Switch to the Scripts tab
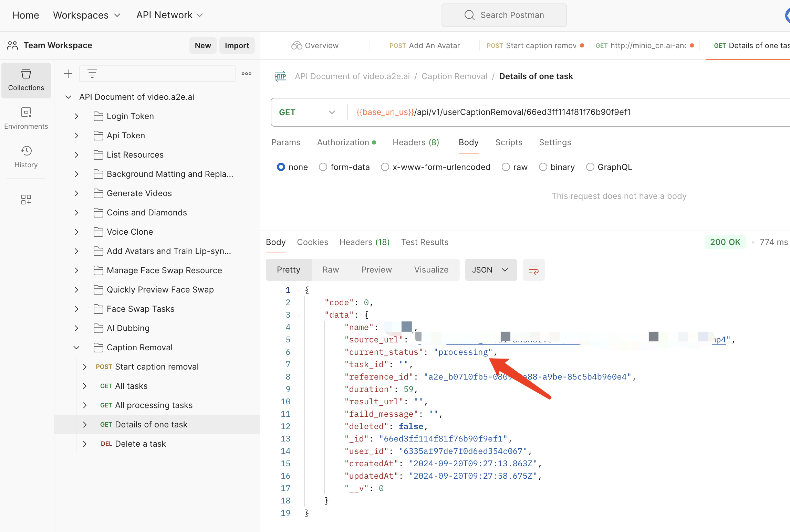The height and width of the screenshot is (532, 790). tap(509, 142)
